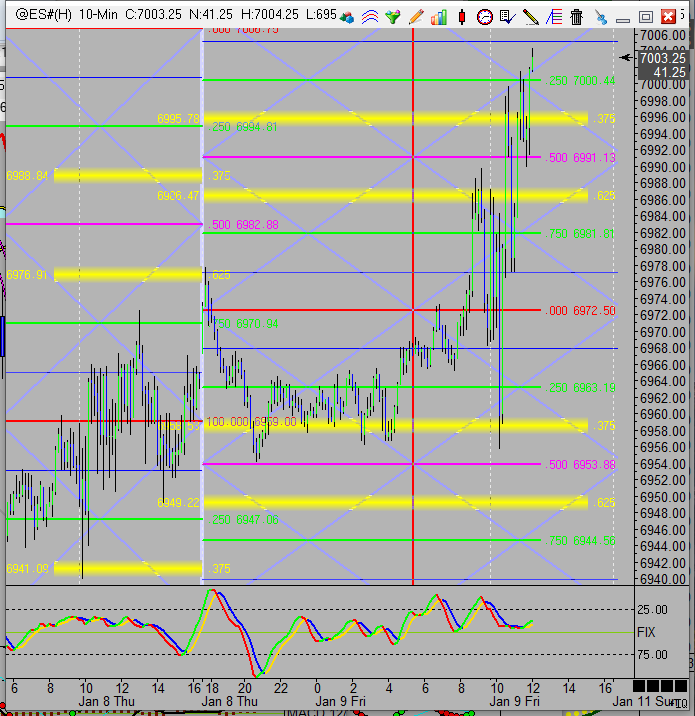
Task: Click the clock time settings icon
Action: (x=484, y=17)
